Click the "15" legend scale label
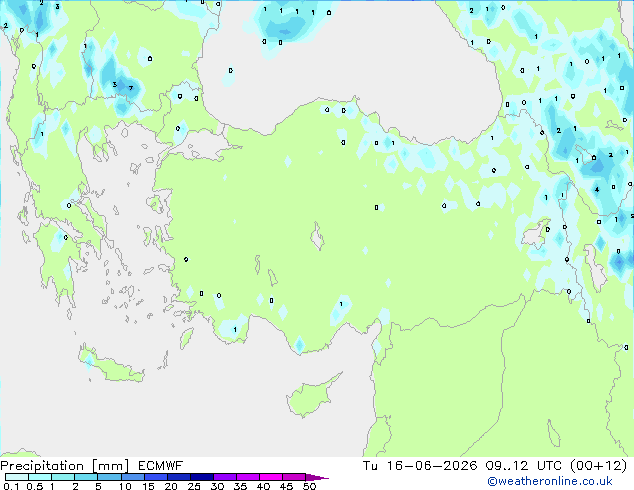The image size is (634, 490). click(148, 486)
